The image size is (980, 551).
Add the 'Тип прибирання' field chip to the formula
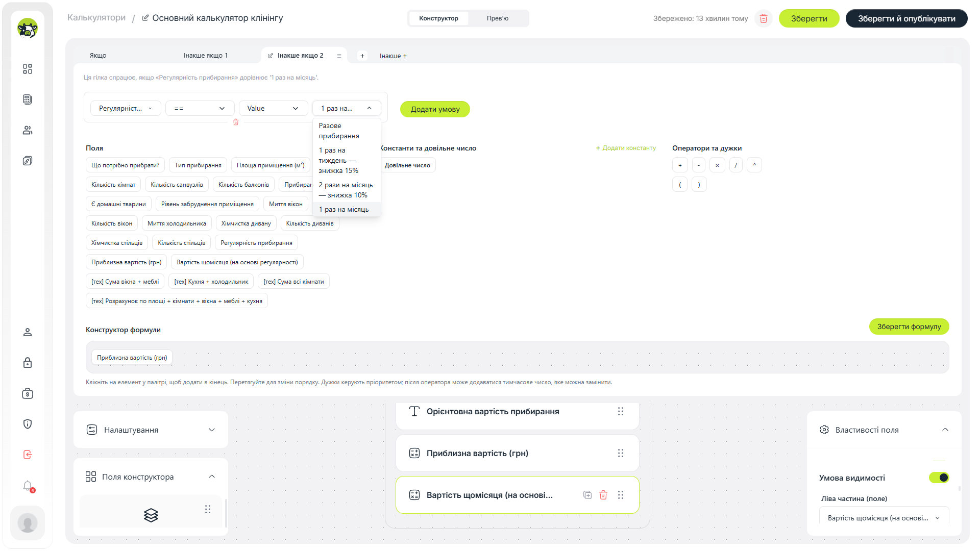click(198, 165)
